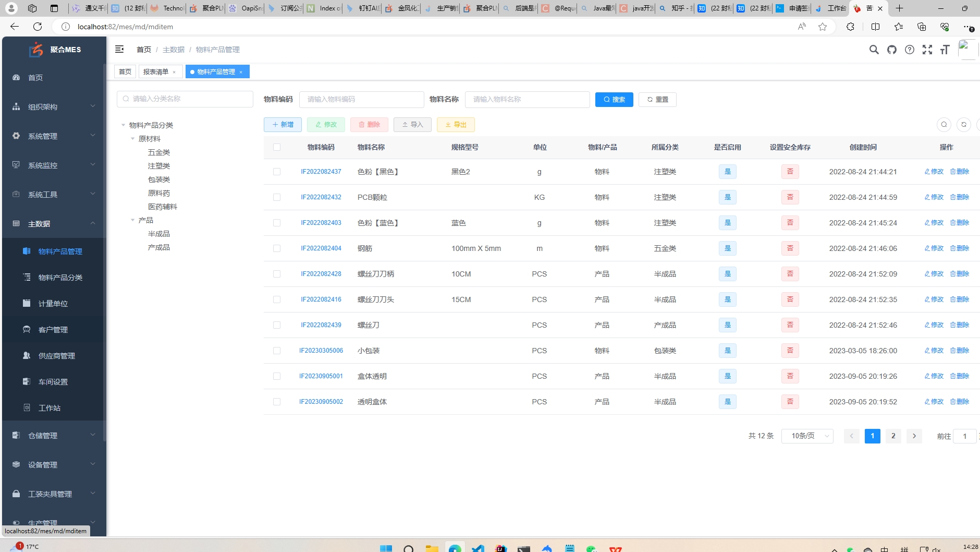Collapse the 产品 tree node
The width and height of the screenshot is (980, 552).
[x=132, y=220]
